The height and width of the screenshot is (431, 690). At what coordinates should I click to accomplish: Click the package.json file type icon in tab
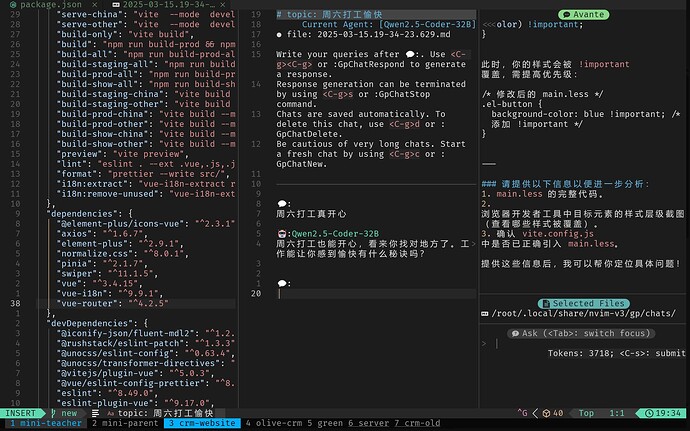[x=13, y=4]
